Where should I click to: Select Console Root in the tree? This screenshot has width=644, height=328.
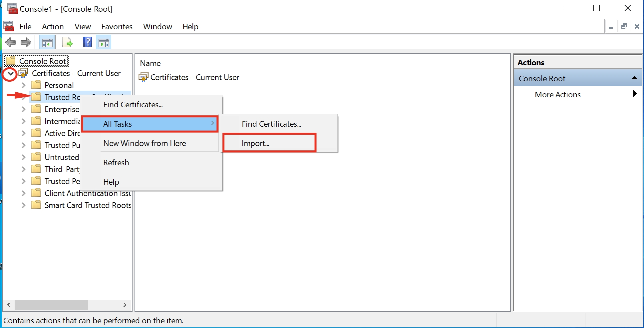coord(43,61)
